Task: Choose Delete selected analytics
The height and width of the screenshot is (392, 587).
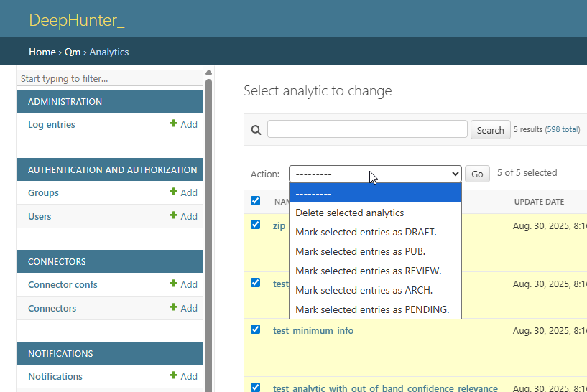Action: [x=375, y=213]
